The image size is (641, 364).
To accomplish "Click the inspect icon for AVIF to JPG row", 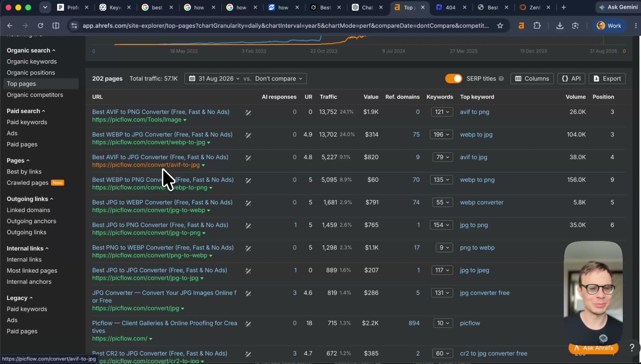I will 248,158.
